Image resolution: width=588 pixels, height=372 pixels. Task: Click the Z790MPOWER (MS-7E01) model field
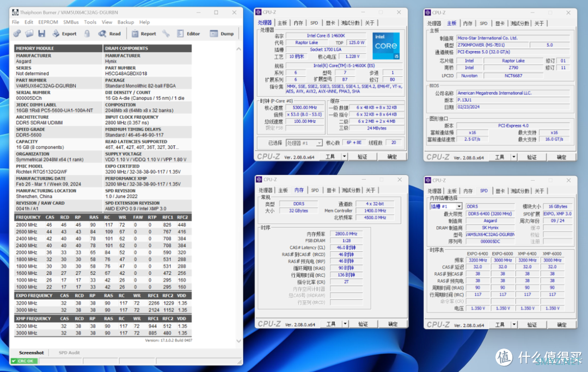point(492,45)
